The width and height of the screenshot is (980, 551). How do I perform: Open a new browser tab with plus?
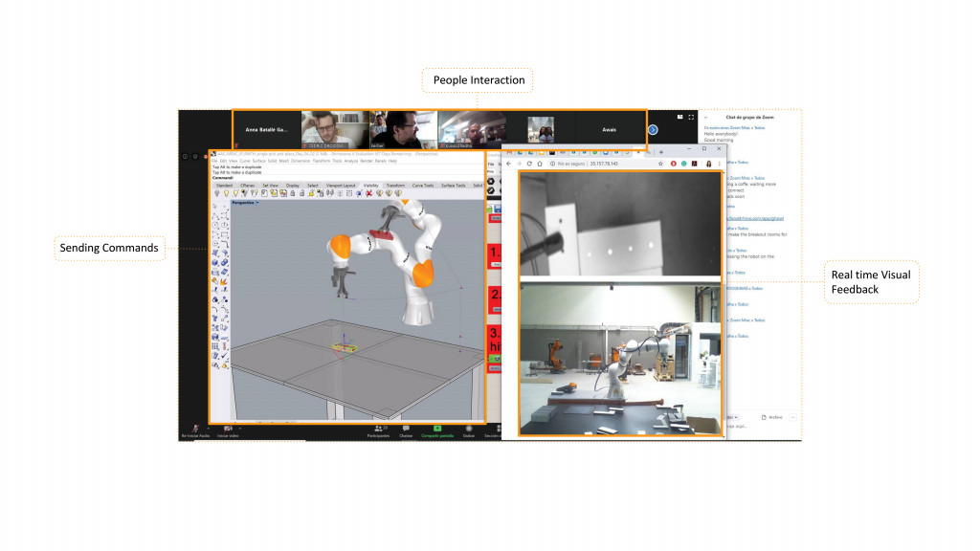click(661, 151)
